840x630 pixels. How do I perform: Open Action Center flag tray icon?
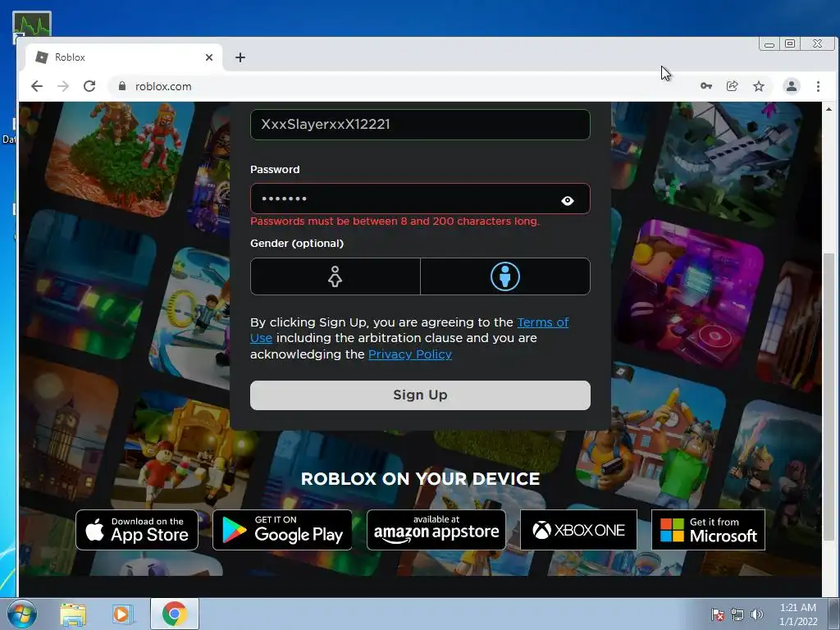coord(717,614)
